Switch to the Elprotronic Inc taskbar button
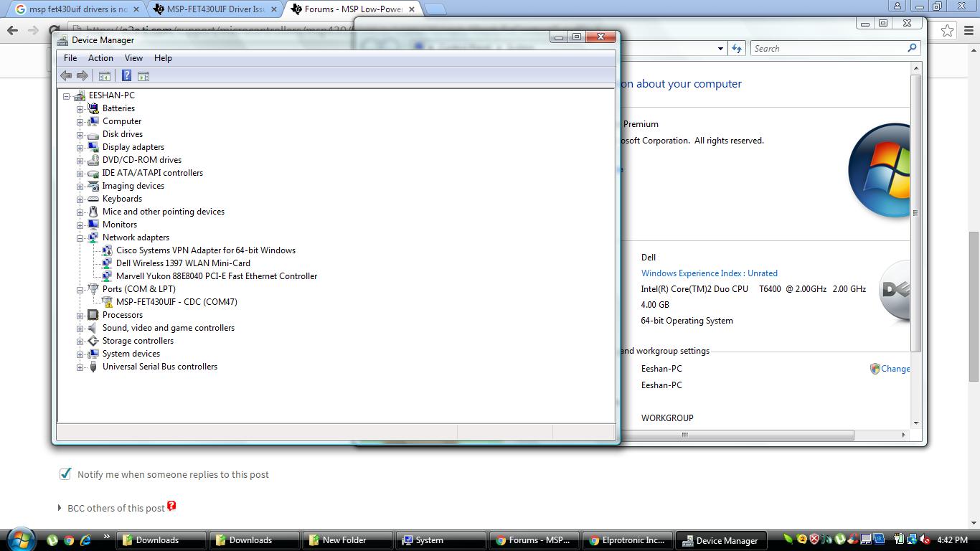The height and width of the screenshot is (551, 980). 627,540
